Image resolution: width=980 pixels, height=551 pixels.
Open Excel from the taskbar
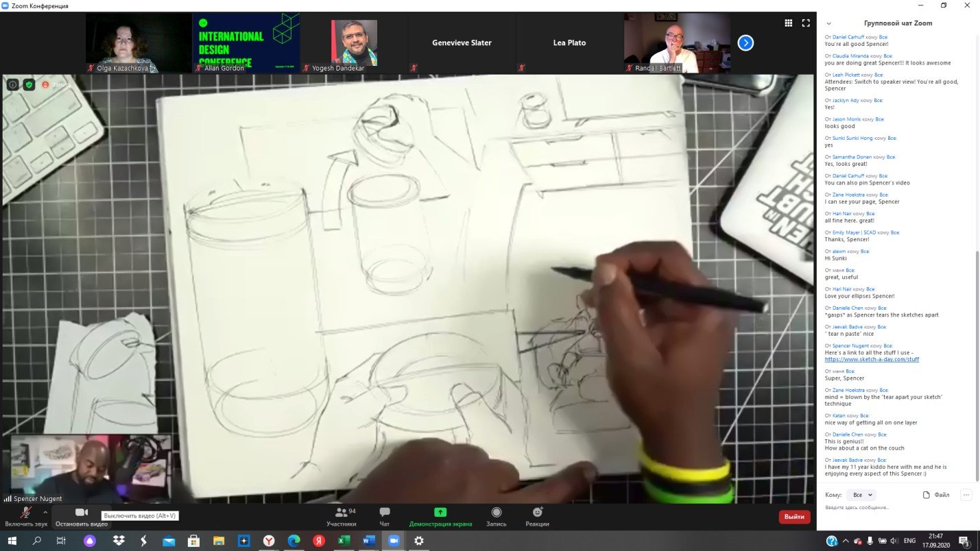pyautogui.click(x=344, y=541)
